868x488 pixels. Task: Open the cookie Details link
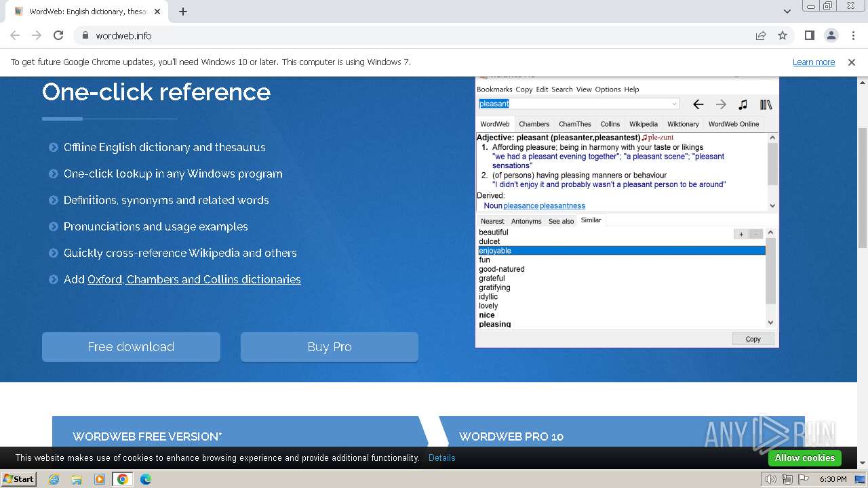[442, 457]
